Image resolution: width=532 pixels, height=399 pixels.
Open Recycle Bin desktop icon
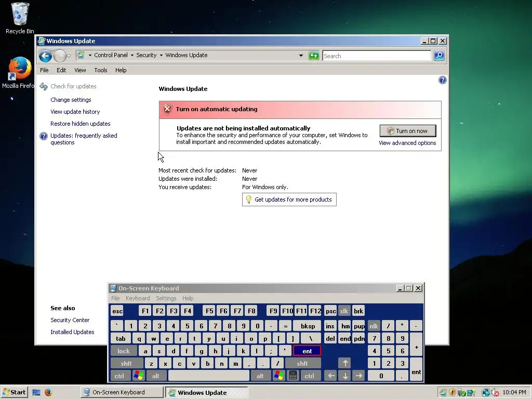pyautogui.click(x=20, y=18)
